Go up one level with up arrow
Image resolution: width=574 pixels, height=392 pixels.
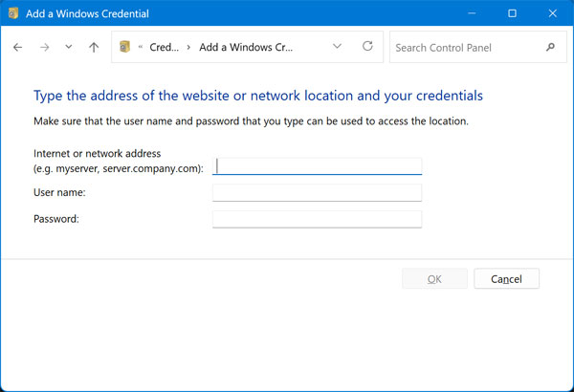[x=94, y=47]
